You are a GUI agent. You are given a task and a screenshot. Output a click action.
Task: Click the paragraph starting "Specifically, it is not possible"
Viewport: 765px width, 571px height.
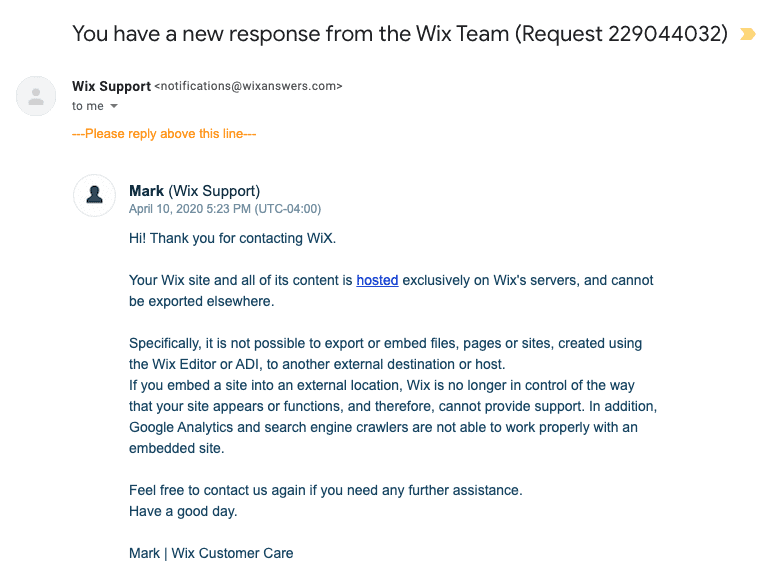click(x=385, y=354)
